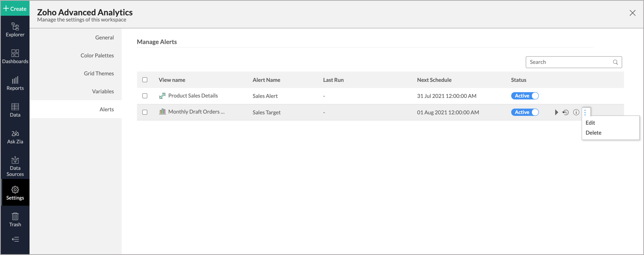Open the Trash in sidebar
The image size is (644, 255).
click(x=15, y=219)
